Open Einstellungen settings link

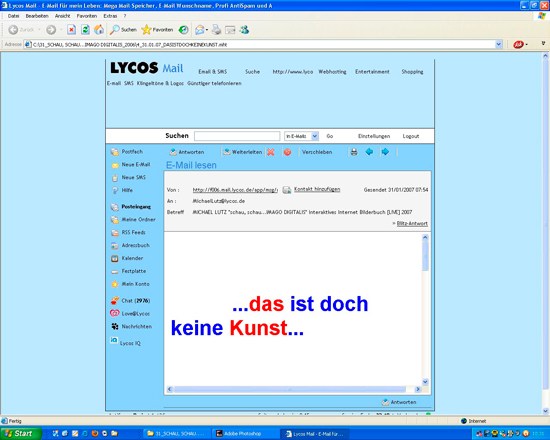[x=374, y=136]
